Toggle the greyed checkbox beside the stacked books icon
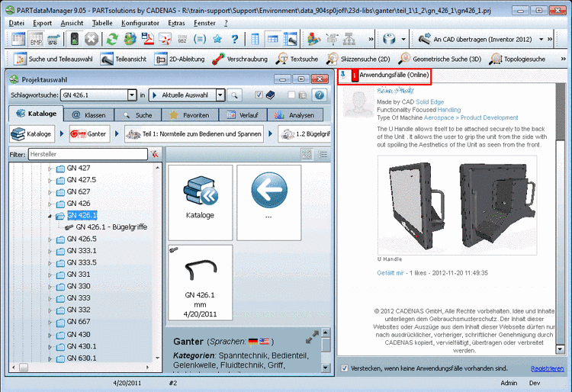This screenshot has height=392, width=572. point(291,95)
